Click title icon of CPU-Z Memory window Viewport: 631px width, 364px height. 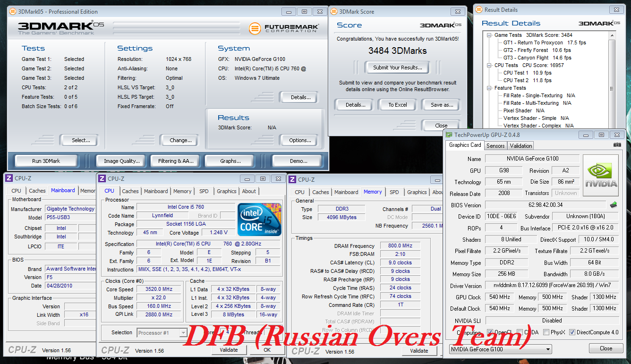[292, 179]
